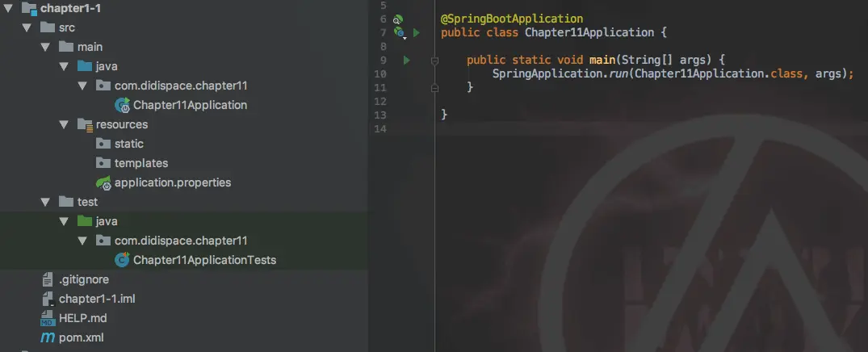This screenshot has width=868, height=352.
Task: Collapse the chapter1-1 project root node
Action: tap(8, 8)
